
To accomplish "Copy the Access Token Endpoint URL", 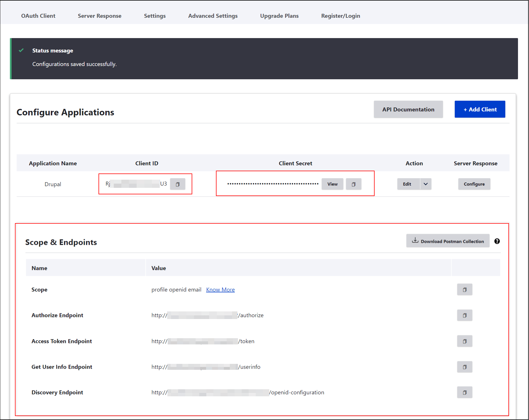I will tap(464, 341).
